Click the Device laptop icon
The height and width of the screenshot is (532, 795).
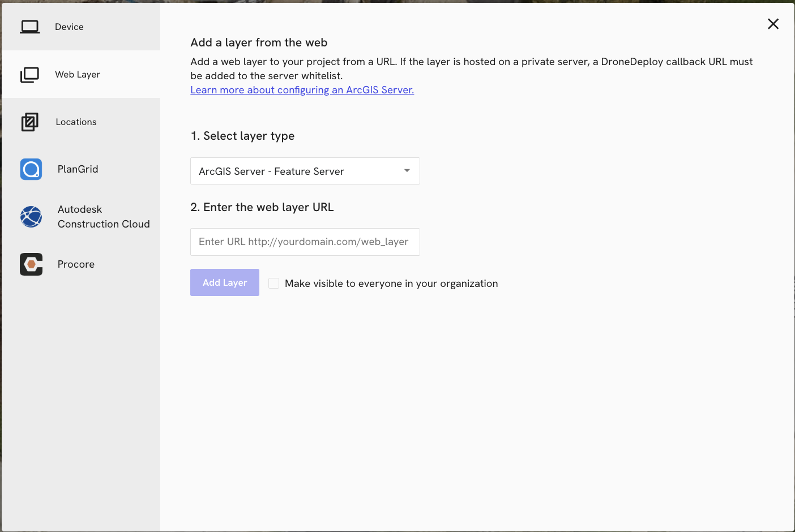coord(30,27)
